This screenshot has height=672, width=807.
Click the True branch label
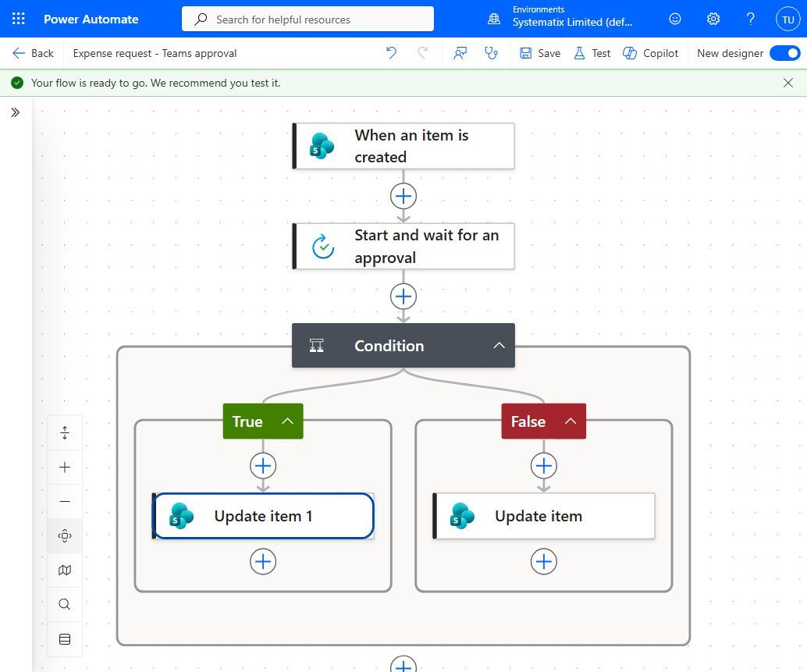(247, 421)
